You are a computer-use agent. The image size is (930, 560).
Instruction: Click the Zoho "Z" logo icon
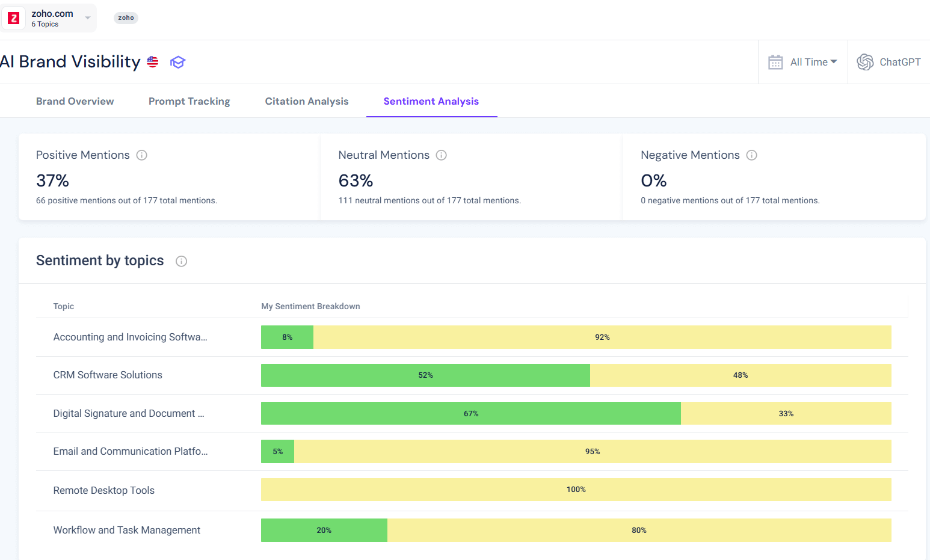[13, 17]
